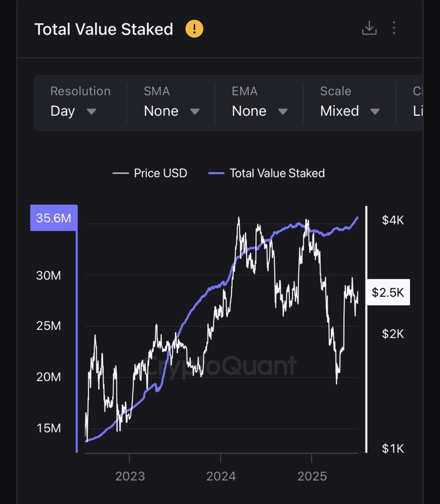The image size is (440, 504).
Task: Click the Total Value Staked title
Action: (103, 29)
